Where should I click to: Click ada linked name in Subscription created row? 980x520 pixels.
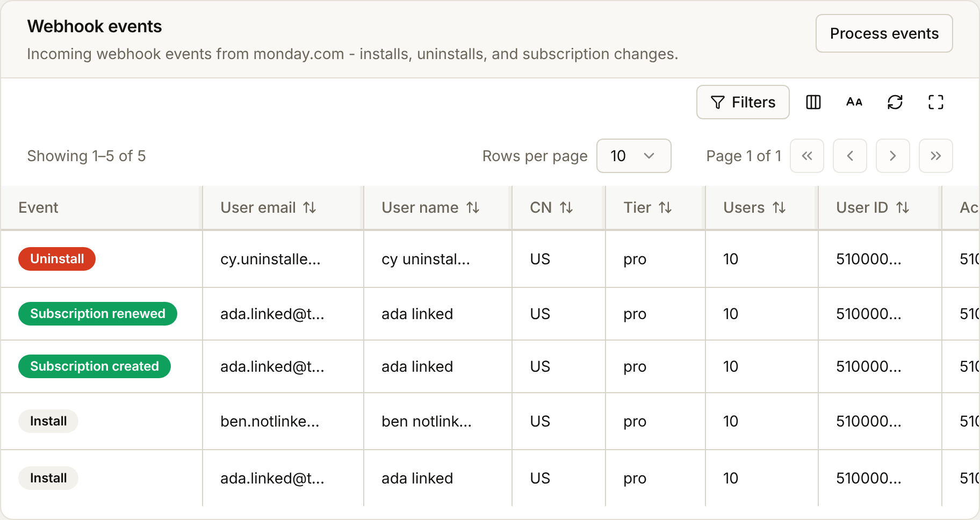pyautogui.click(x=417, y=366)
